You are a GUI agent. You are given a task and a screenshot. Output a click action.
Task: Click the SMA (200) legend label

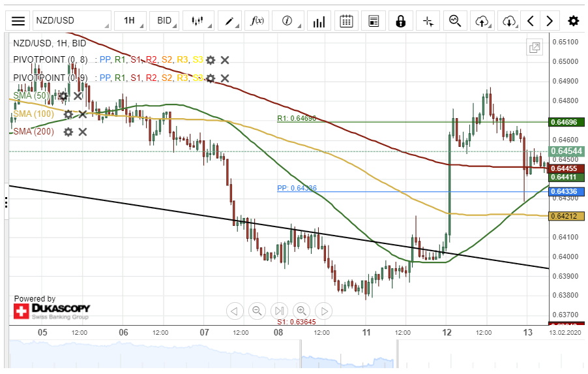(x=34, y=131)
